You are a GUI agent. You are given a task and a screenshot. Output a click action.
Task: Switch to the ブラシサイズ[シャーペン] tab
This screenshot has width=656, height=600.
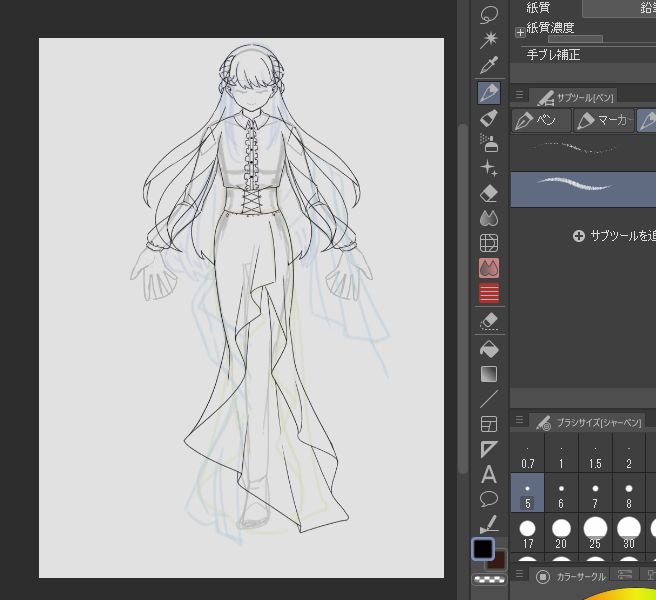point(587,423)
